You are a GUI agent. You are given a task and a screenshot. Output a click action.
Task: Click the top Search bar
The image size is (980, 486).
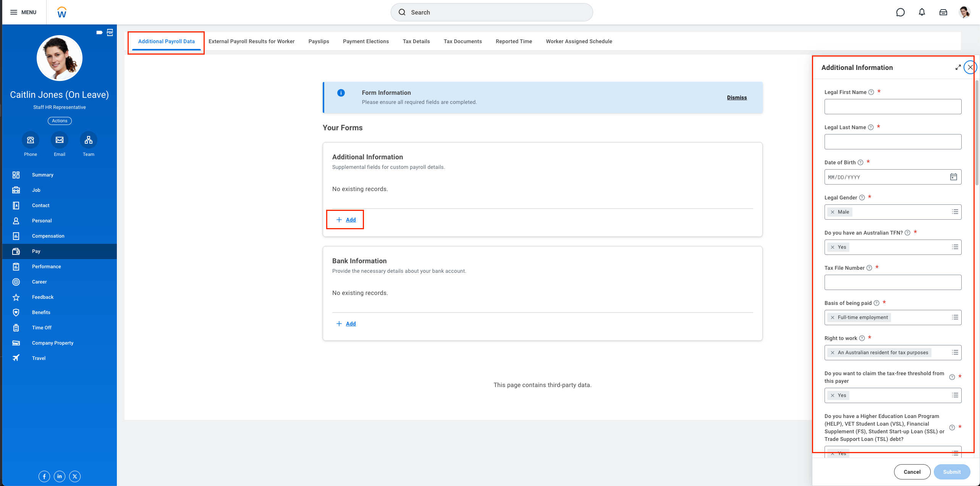(492, 12)
